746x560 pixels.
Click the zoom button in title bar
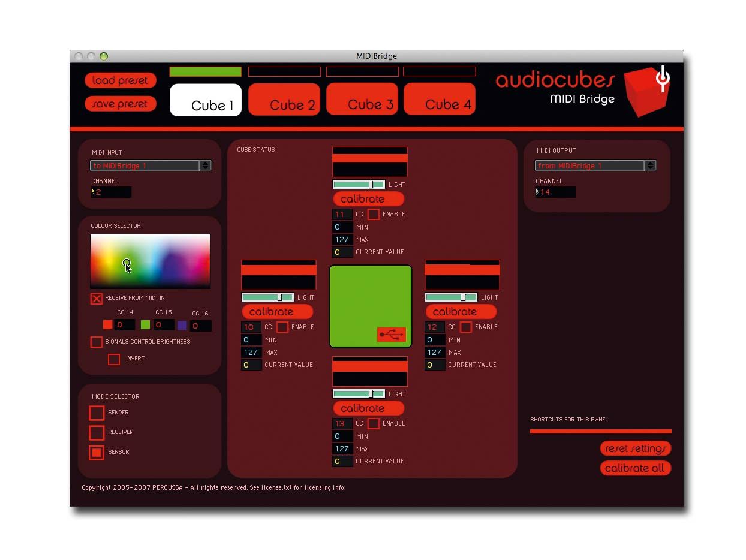[104, 56]
